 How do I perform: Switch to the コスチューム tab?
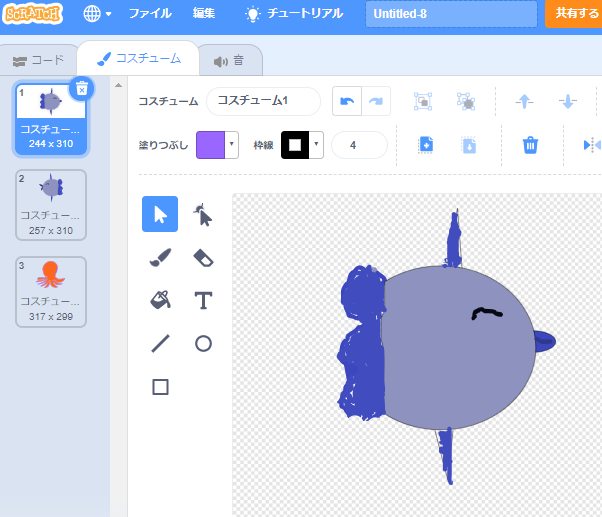(138, 59)
